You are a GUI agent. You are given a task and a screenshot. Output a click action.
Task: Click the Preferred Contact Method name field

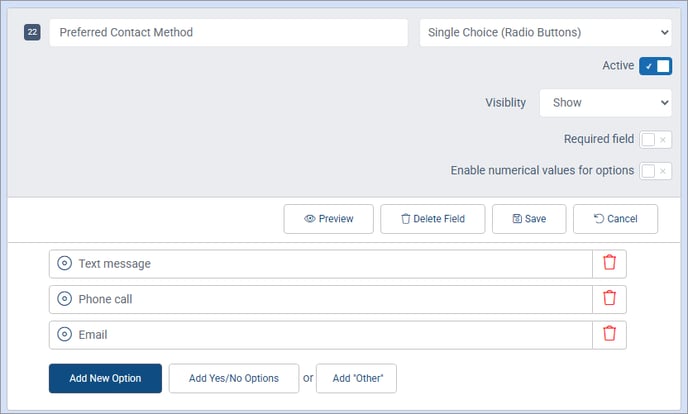228,33
